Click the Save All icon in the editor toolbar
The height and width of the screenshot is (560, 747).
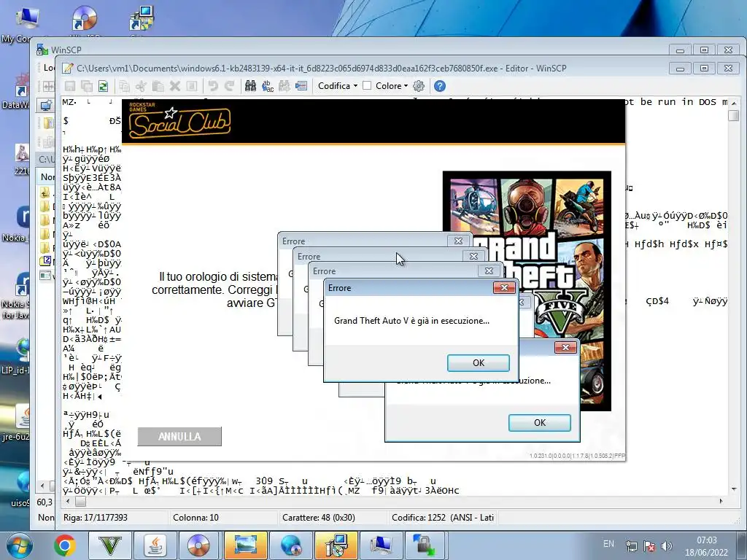point(87,86)
